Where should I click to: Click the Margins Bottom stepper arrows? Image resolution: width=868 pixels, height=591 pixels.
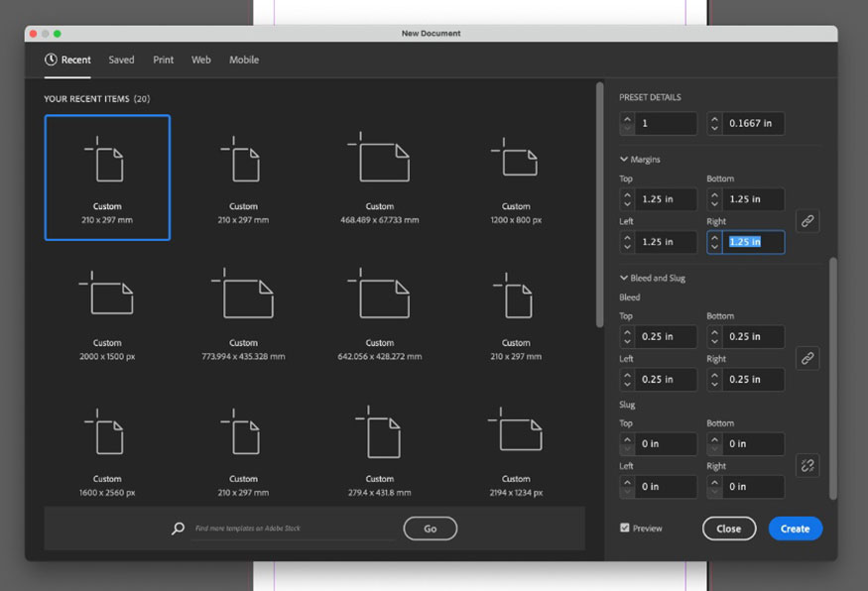coord(714,199)
